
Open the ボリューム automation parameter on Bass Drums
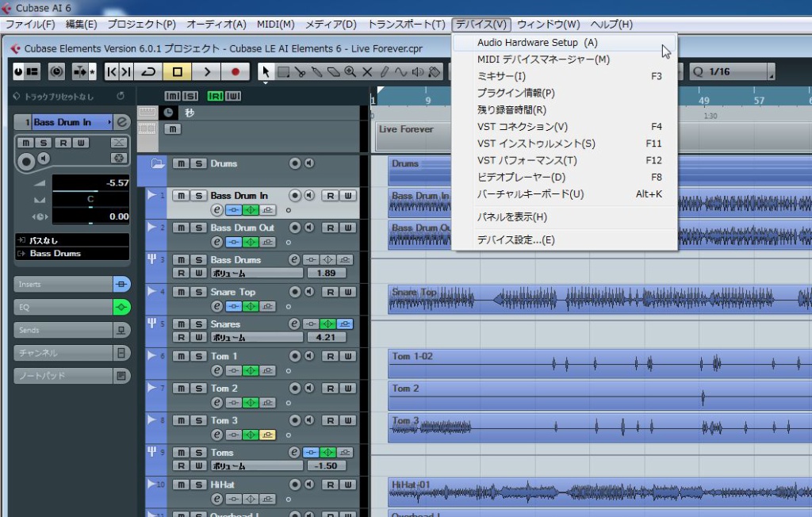click(x=256, y=273)
